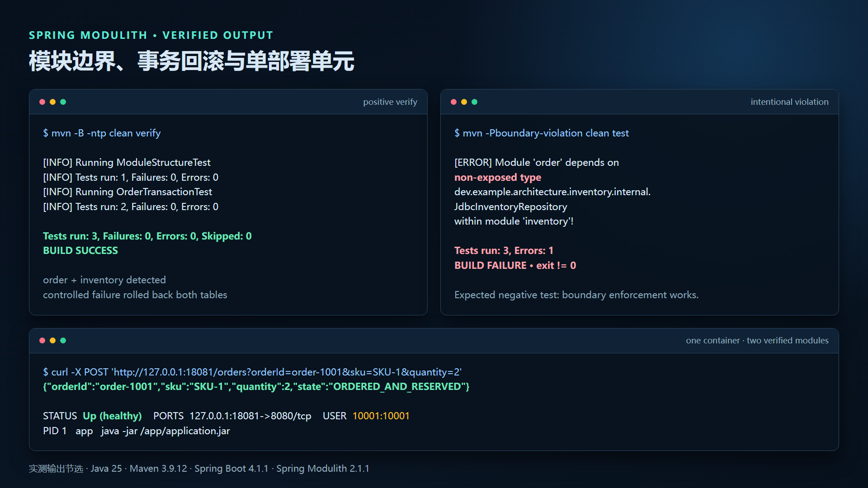Screen dimensions: 868x488
Task: Click 'JdbcInventoryRepository' class name
Action: tap(511, 207)
